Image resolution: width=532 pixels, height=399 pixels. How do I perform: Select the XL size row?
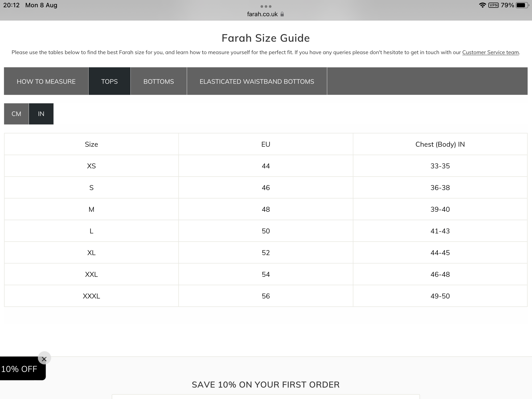(266, 252)
